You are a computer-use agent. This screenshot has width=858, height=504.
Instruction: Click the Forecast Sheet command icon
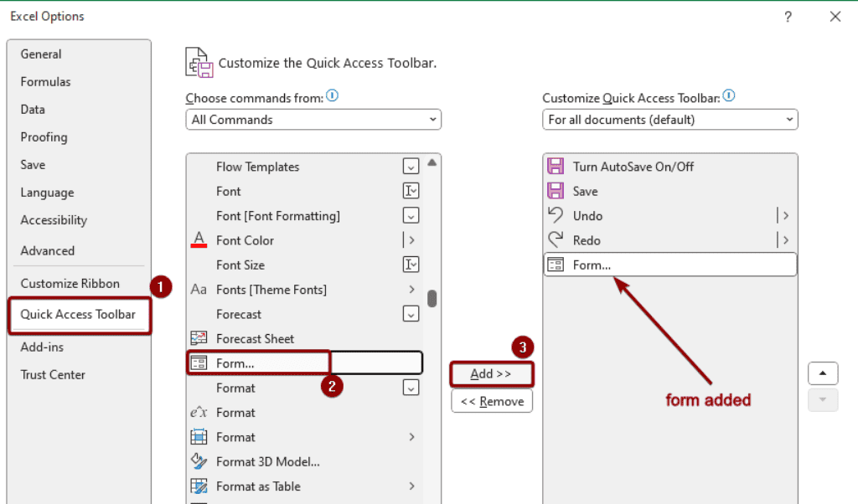pos(199,338)
